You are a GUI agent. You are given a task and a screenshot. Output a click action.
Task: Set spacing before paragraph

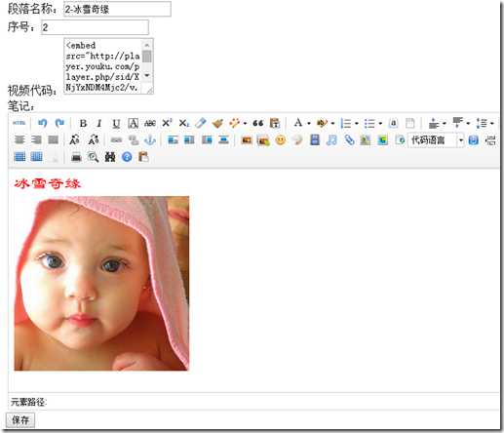click(434, 124)
